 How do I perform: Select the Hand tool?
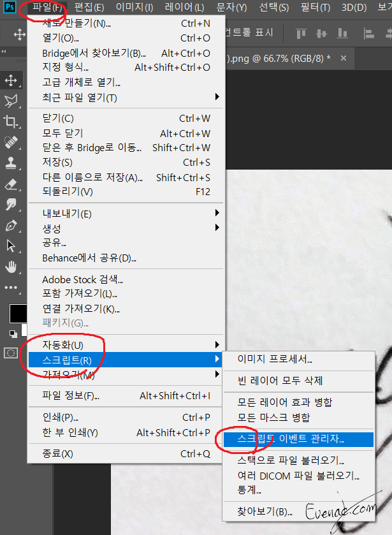tap(11, 267)
